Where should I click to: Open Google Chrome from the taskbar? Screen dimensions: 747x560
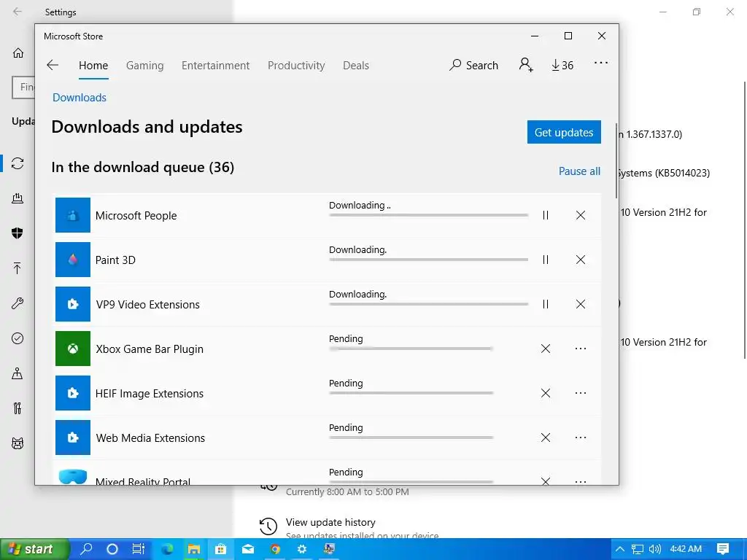click(275, 549)
